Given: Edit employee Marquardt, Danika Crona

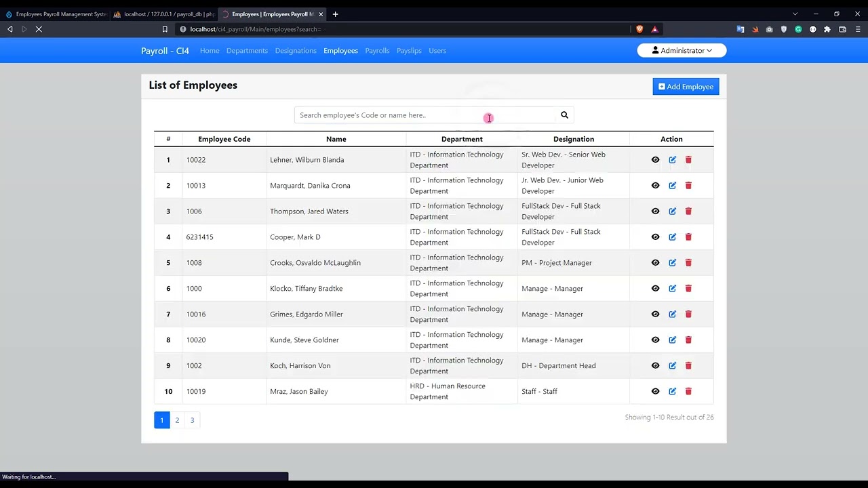Looking at the screenshot, I should (x=672, y=186).
